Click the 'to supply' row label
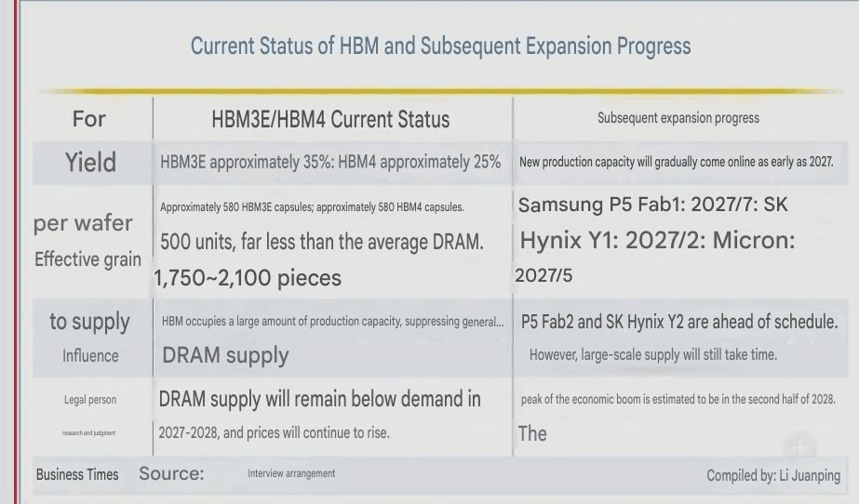Screen dimensions: 859x504 coord(89,322)
